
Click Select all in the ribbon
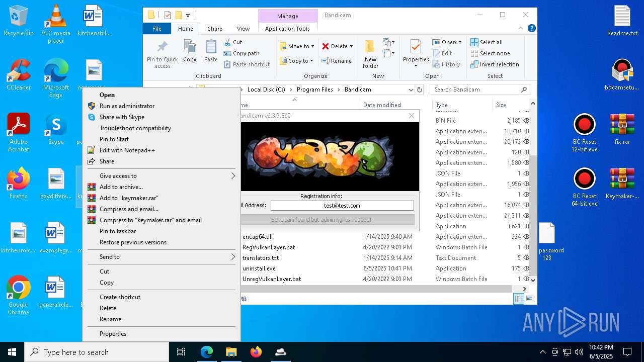tap(487, 42)
